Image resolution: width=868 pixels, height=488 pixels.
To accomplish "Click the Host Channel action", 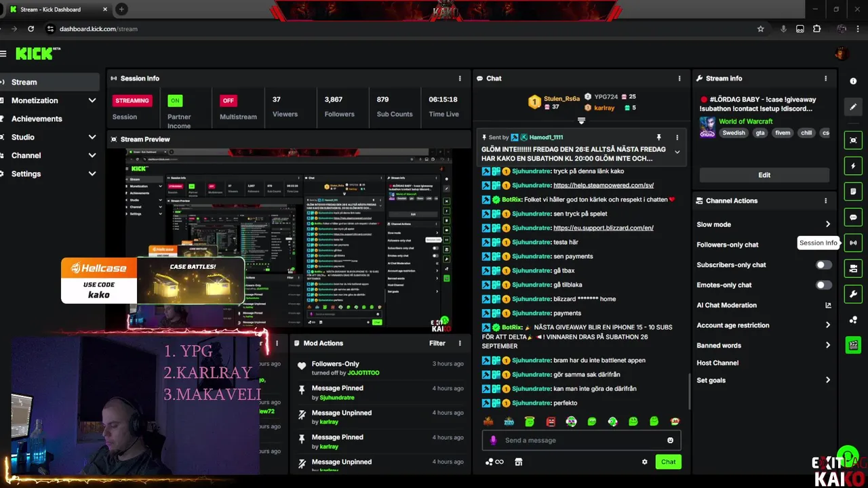I will click(x=717, y=363).
